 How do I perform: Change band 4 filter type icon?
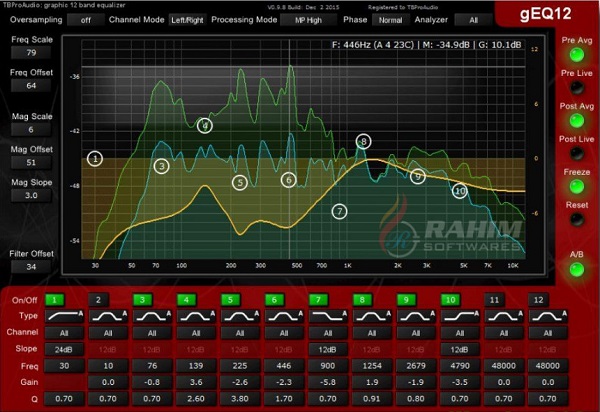coord(196,316)
